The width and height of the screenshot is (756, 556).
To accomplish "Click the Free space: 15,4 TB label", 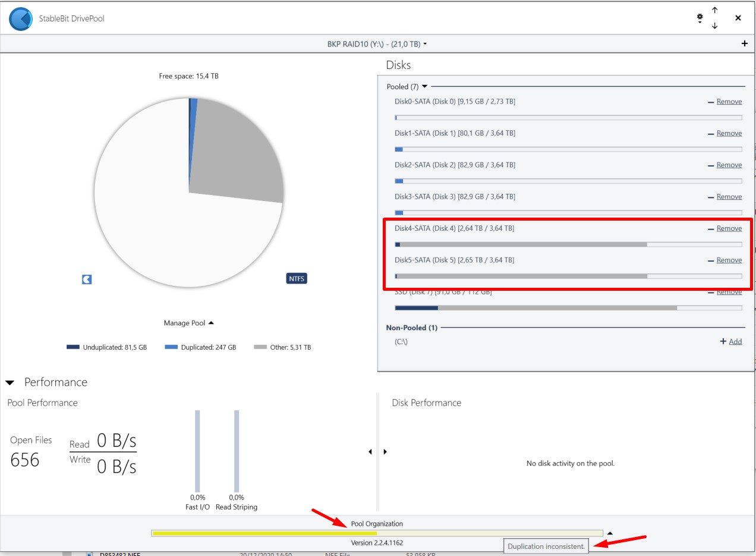I will pyautogui.click(x=189, y=76).
